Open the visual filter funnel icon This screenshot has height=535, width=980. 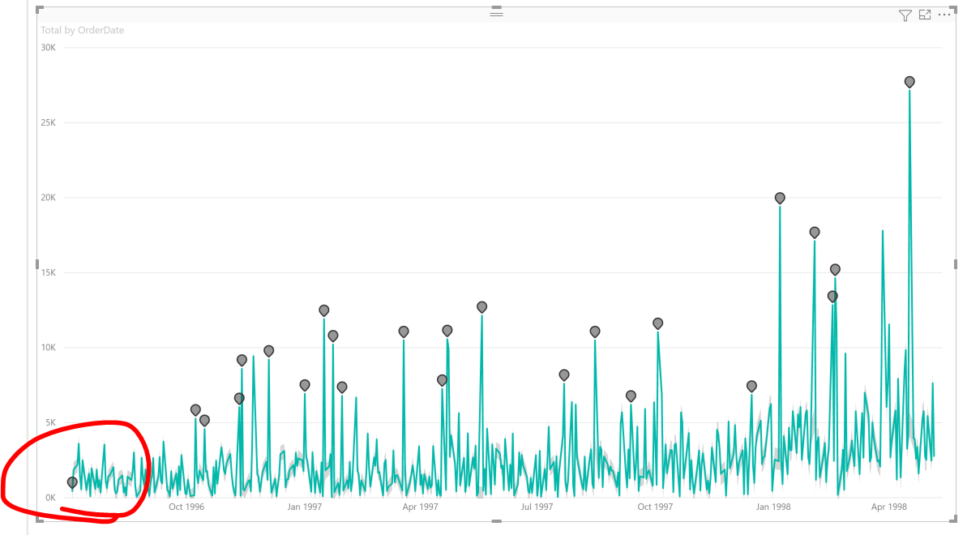tap(905, 15)
